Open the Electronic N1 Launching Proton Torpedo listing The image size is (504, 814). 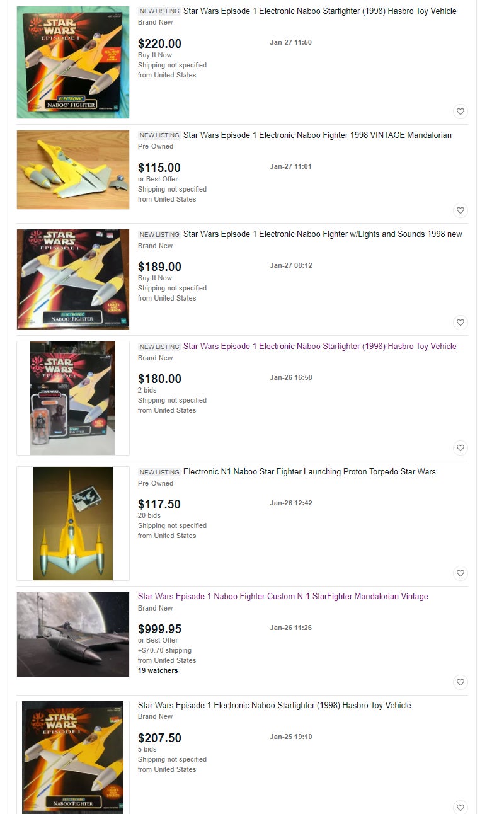point(309,471)
